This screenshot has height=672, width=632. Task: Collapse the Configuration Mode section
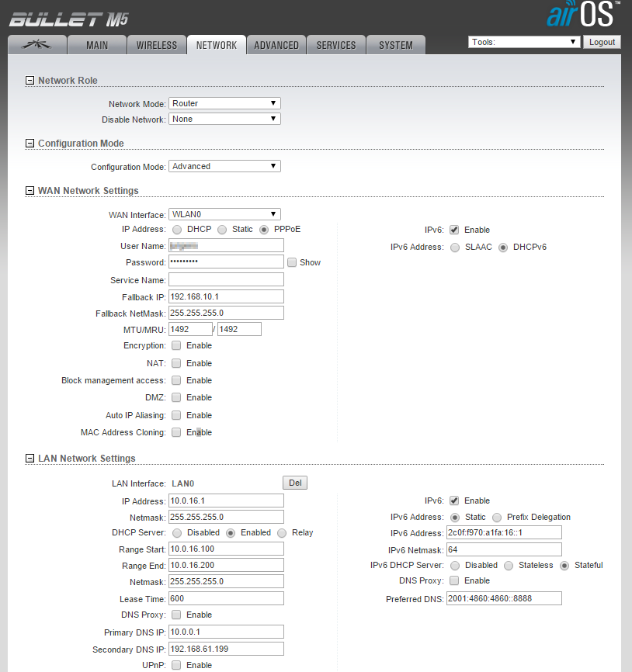pos(29,143)
